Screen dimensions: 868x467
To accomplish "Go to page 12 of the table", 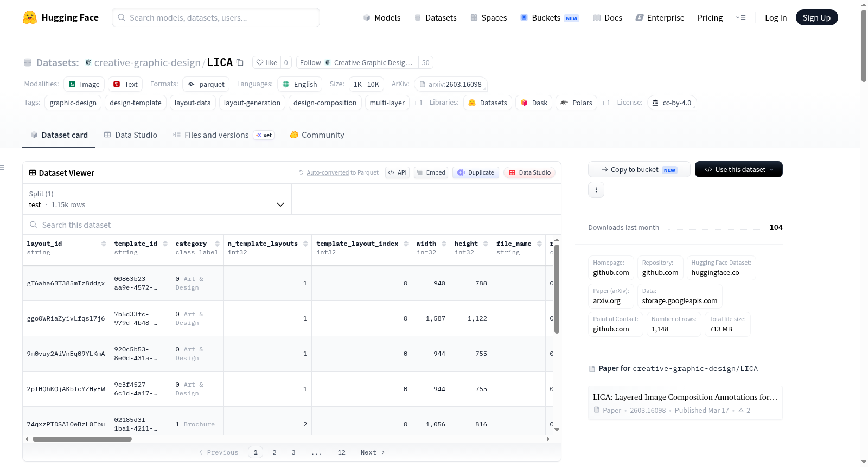I will pyautogui.click(x=342, y=452).
